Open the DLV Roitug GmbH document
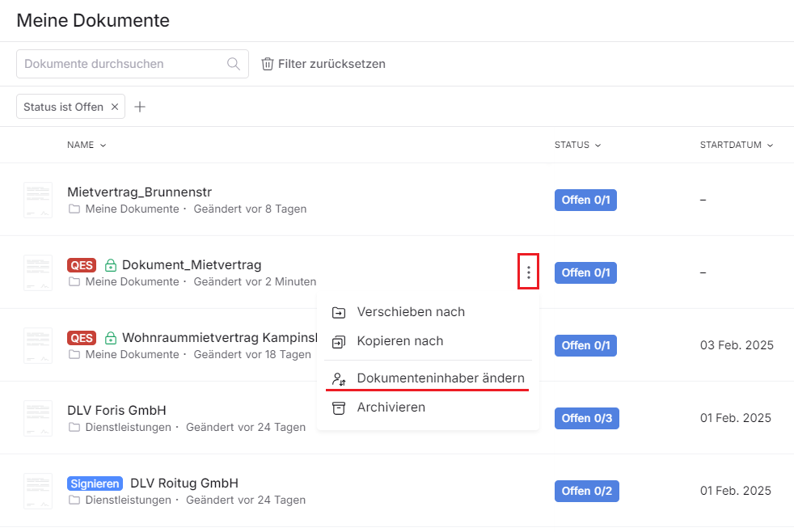This screenshot has width=794, height=532. click(x=184, y=483)
